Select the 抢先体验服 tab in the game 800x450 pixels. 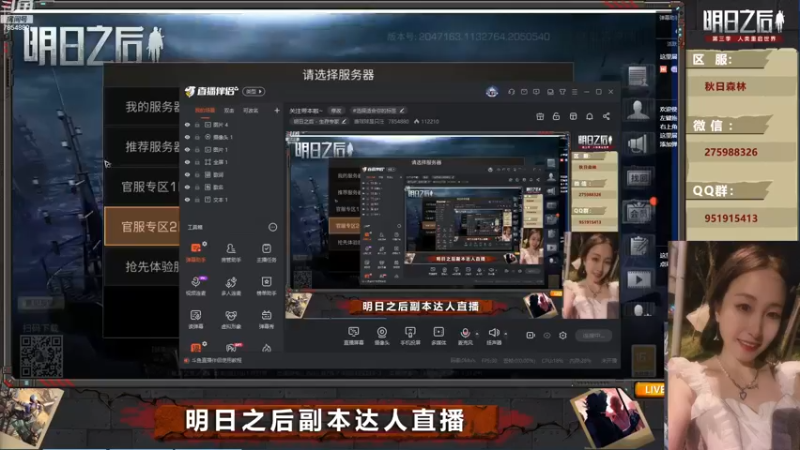click(x=142, y=266)
